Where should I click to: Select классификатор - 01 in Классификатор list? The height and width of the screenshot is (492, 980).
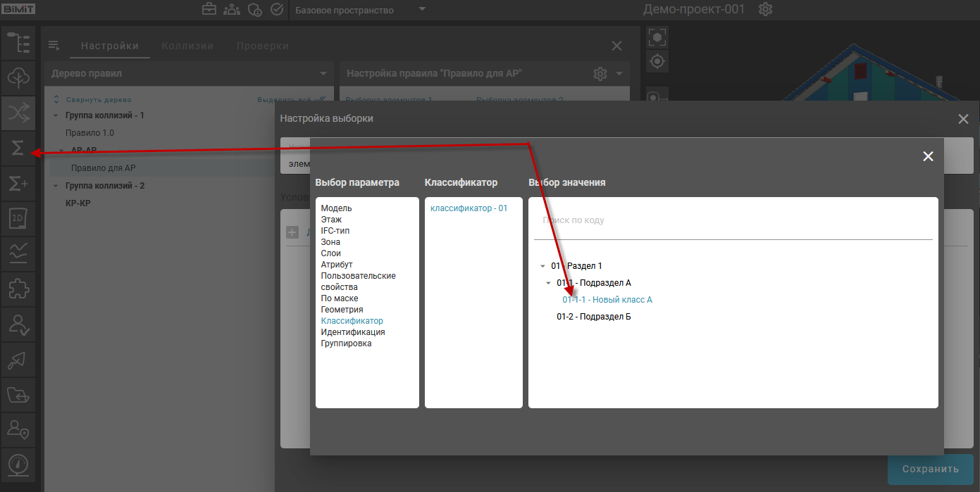pyautogui.click(x=469, y=208)
